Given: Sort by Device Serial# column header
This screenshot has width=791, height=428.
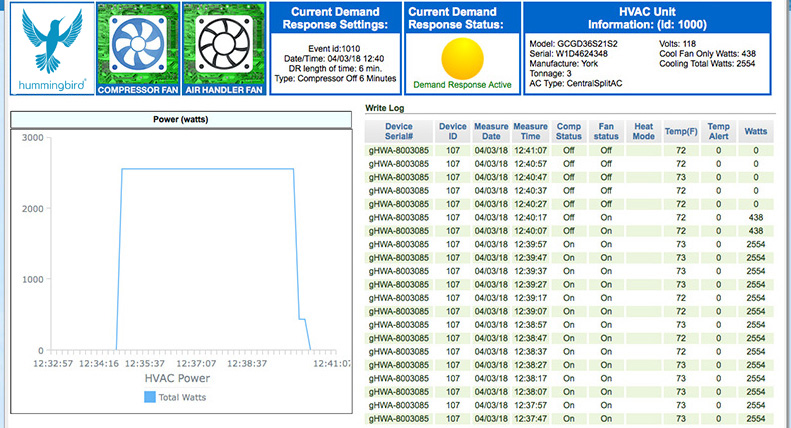Looking at the screenshot, I should click(398, 133).
